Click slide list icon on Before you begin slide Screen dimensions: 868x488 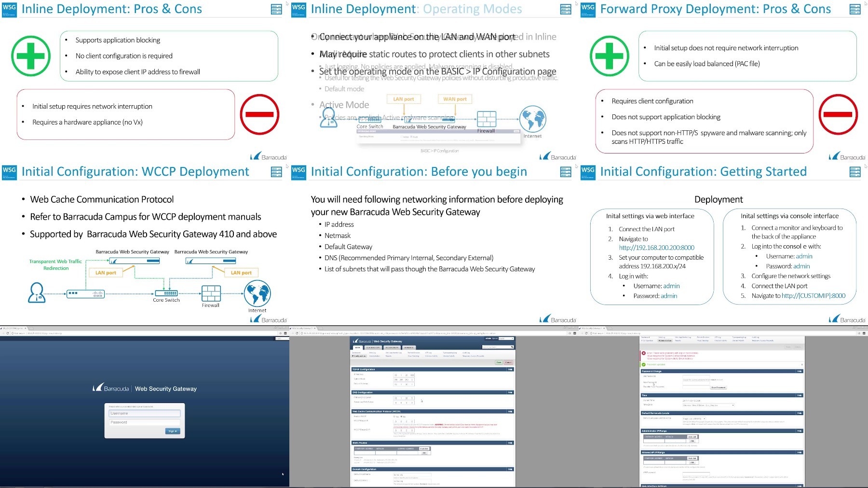(x=566, y=171)
